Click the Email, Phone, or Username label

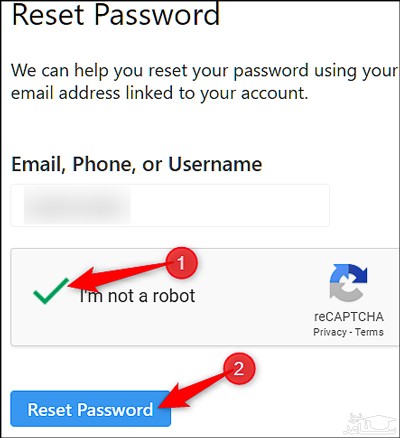tap(137, 164)
